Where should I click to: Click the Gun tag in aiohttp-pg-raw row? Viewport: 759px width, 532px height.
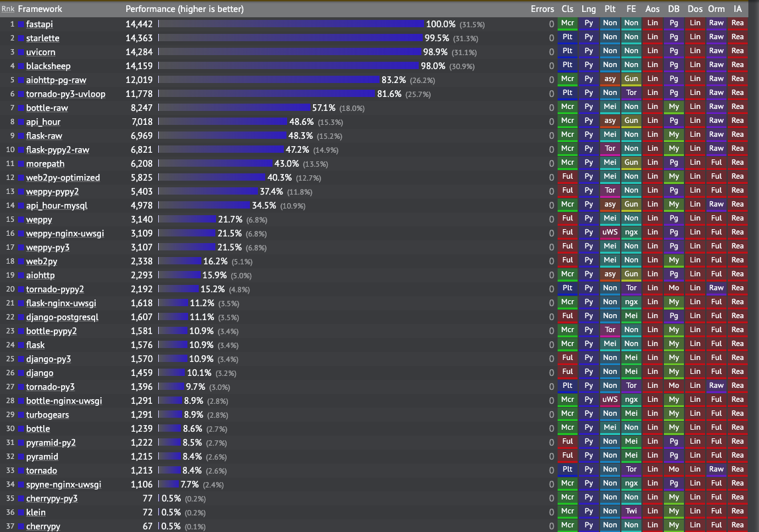coord(631,79)
